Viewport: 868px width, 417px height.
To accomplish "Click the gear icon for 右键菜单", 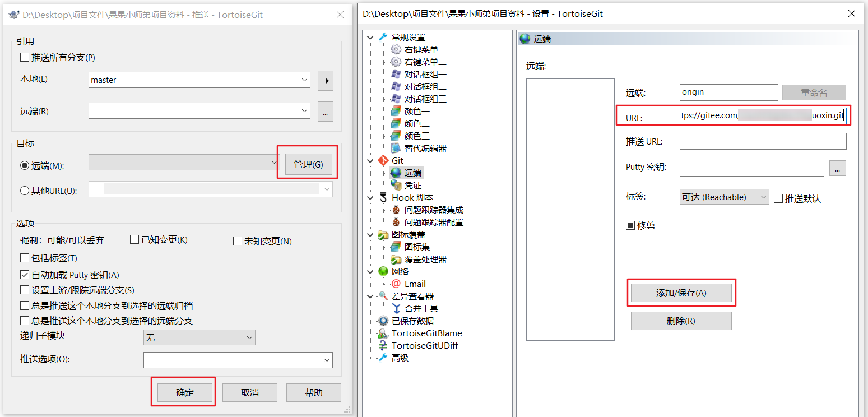I will [396, 49].
